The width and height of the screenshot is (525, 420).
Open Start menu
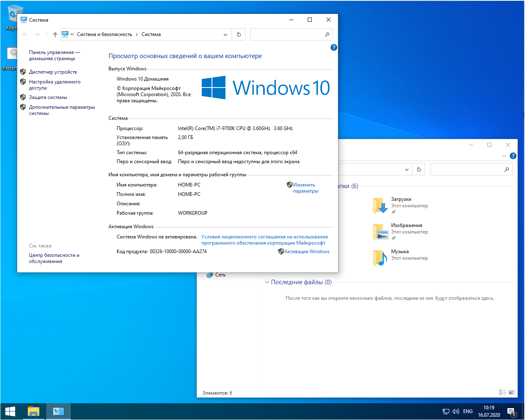point(10,411)
